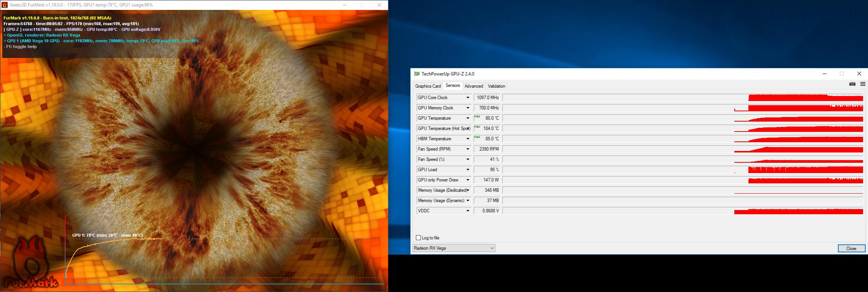Switch to the Advanced tab
868x292 pixels.
[474, 86]
